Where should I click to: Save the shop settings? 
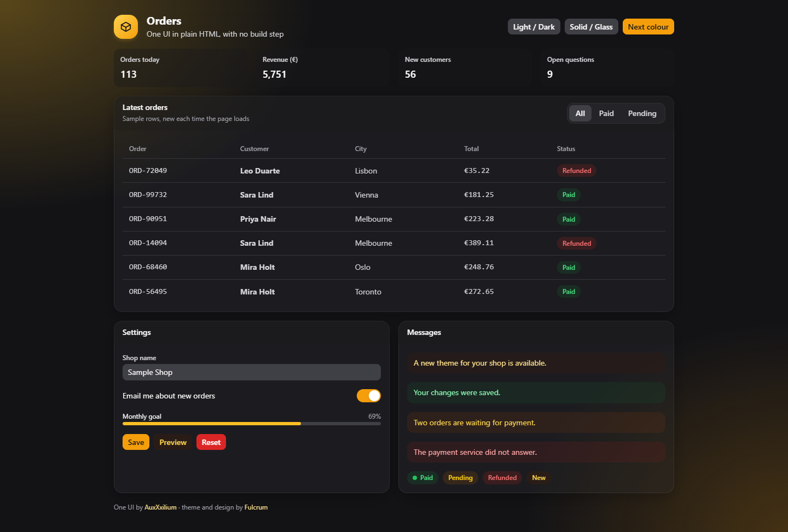(136, 442)
